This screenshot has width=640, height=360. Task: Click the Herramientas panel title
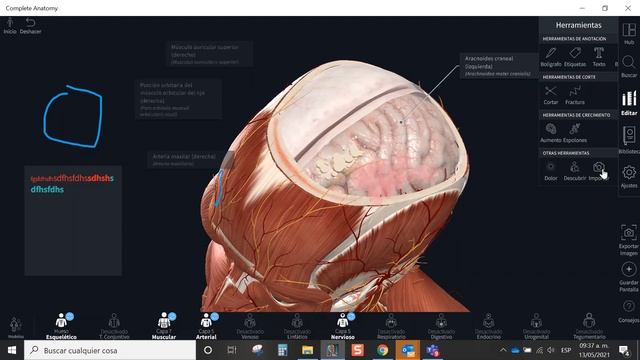pyautogui.click(x=578, y=25)
